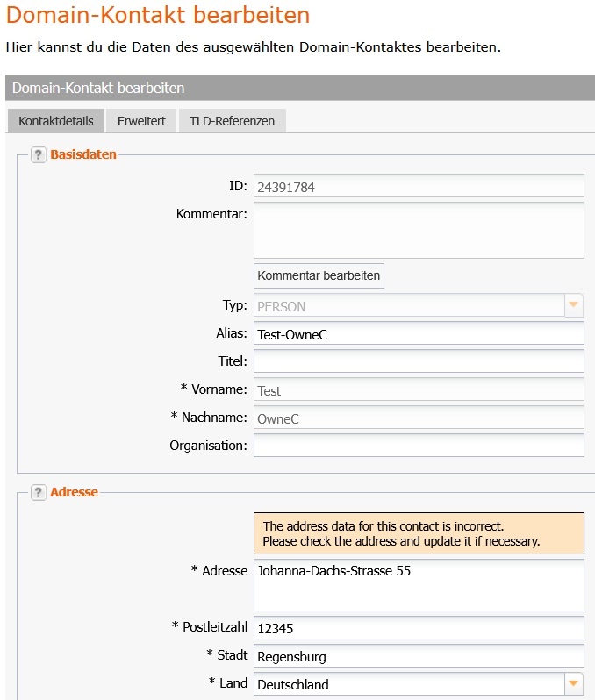595x700 pixels.
Task: Click the Organisation field label
Action: (208, 446)
